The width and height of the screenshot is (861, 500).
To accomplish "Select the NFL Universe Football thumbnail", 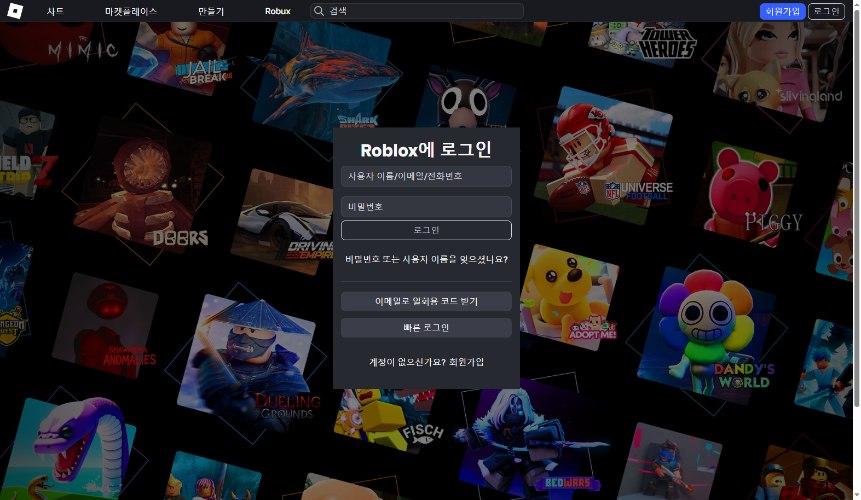I will [x=604, y=155].
